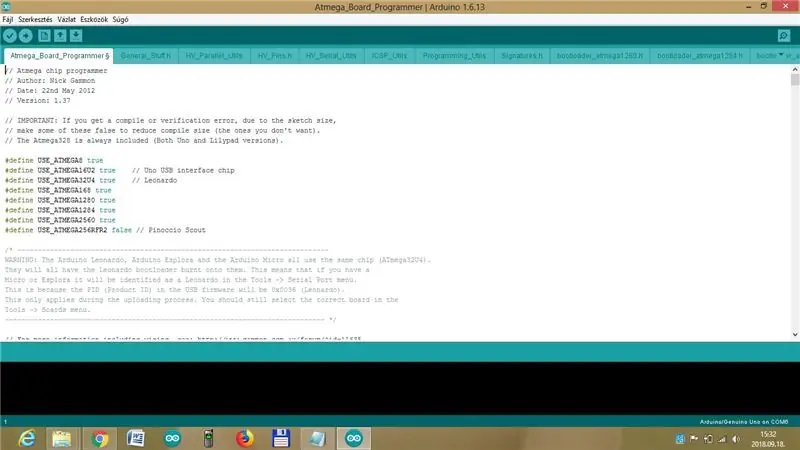Click the USE_ATMEGA2560 define line
Image resolution: width=800 pixels, height=450 pixels.
pos(60,220)
